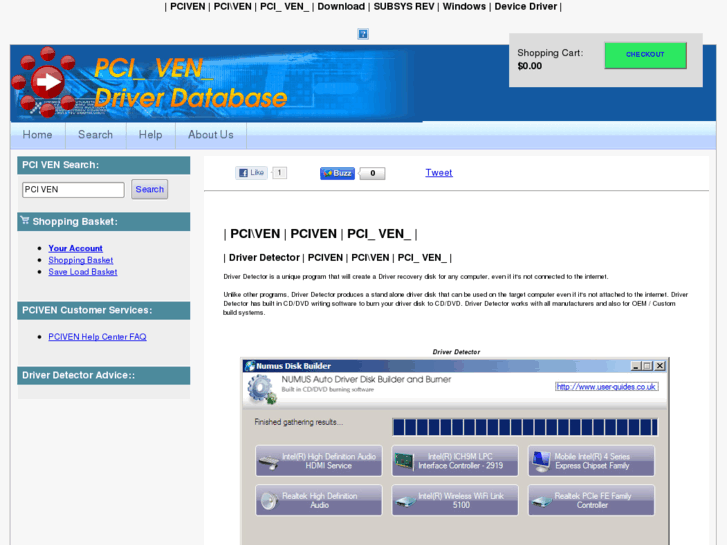The width and height of the screenshot is (727, 545).
Task: Click the user-guides.co.uk URL link
Action: pos(606,386)
